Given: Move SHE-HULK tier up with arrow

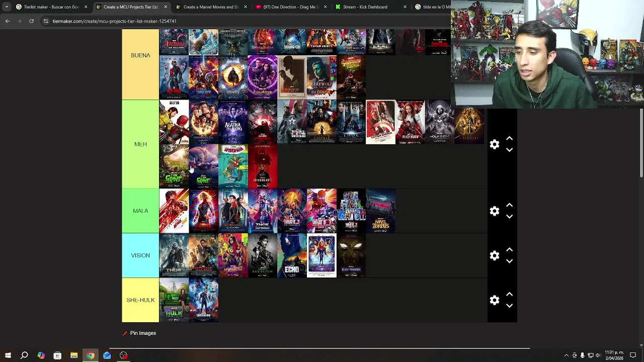Looking at the screenshot, I should click(x=509, y=294).
